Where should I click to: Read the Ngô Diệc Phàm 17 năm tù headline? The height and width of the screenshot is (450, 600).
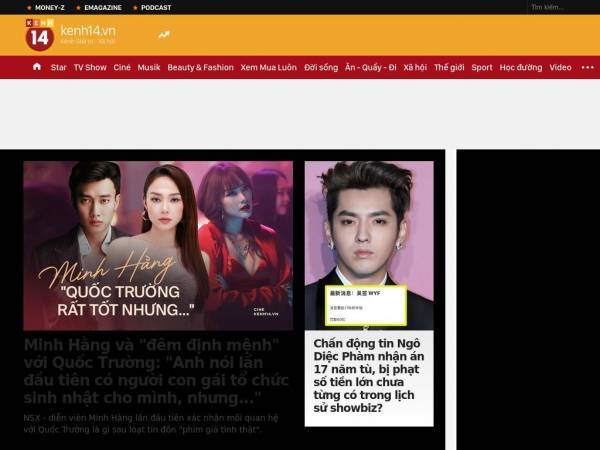click(x=369, y=375)
